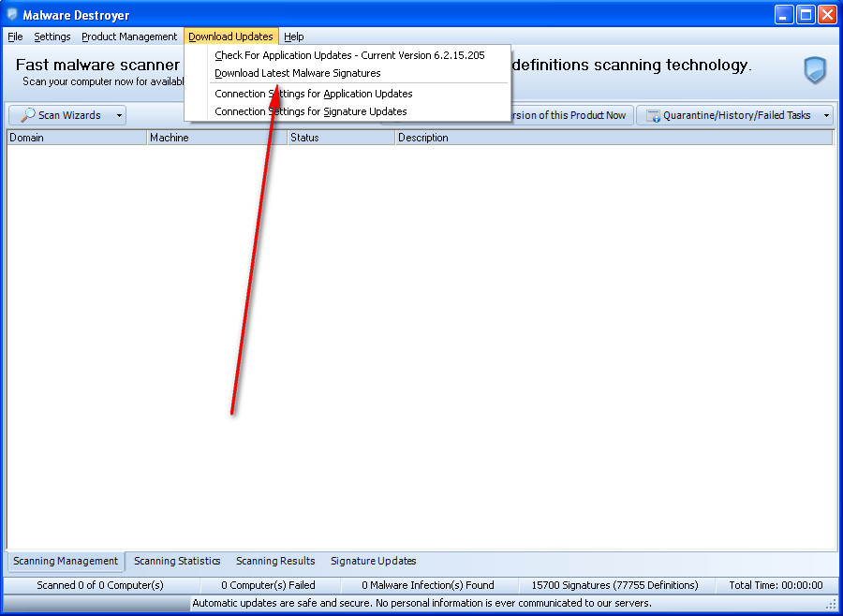Expand the Quarantine/History/Failed Tasks dropdown arrow
The width and height of the screenshot is (843, 616).
click(x=826, y=115)
